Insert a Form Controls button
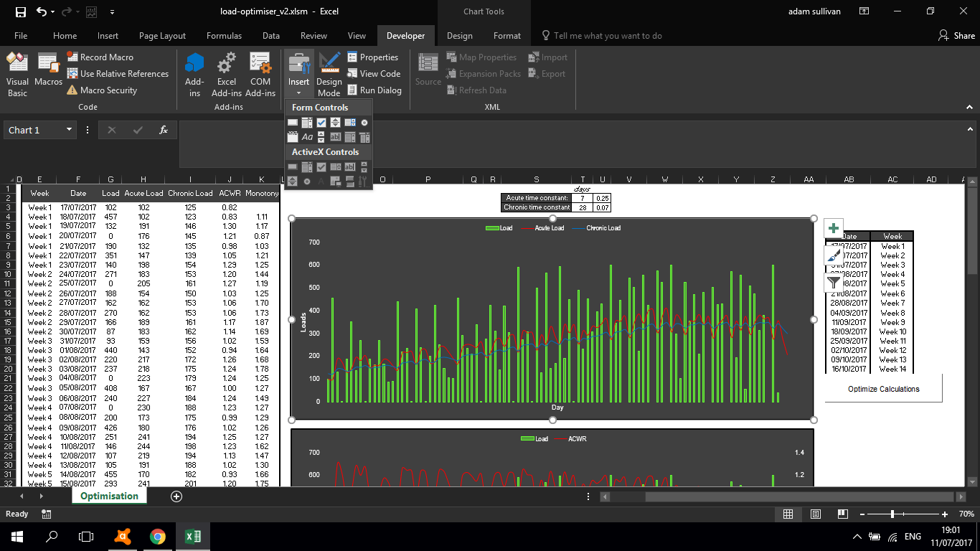 pos(293,123)
